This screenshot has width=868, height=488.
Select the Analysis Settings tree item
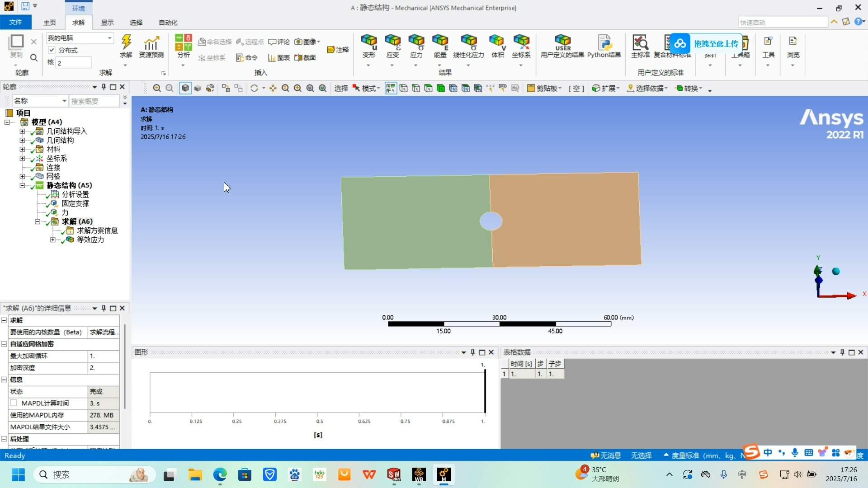[75, 194]
